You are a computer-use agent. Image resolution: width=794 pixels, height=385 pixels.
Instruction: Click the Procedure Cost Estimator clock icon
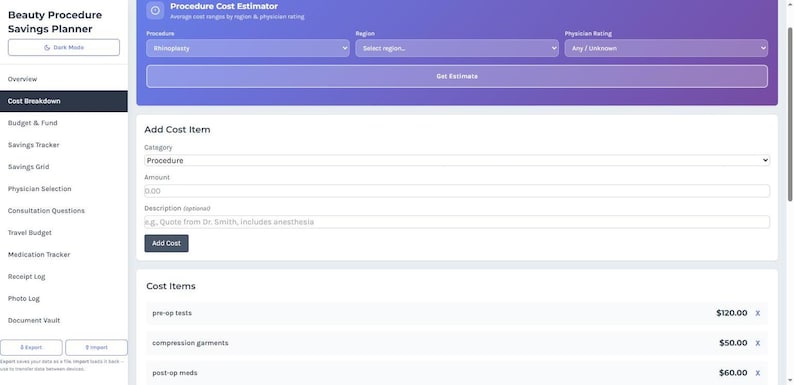[x=155, y=11]
